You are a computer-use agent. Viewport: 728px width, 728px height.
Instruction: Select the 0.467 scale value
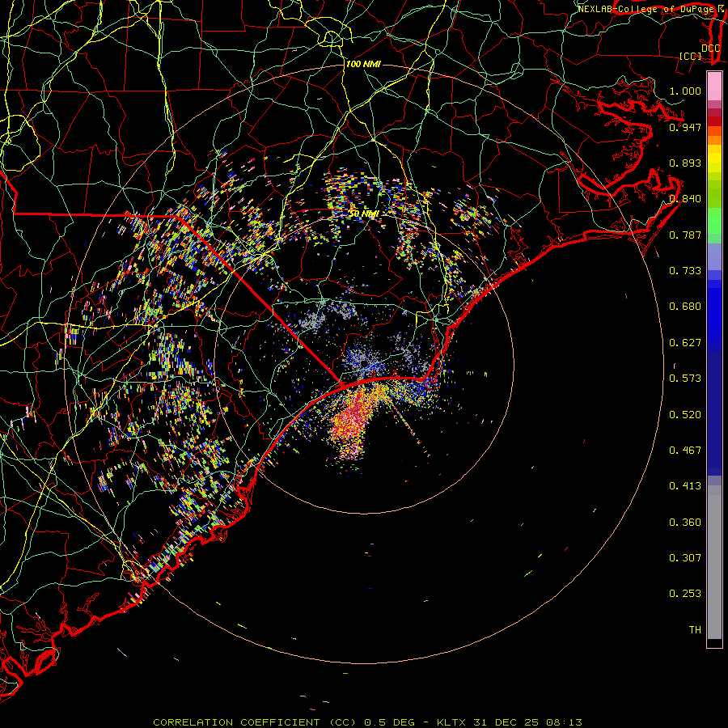[685, 451]
